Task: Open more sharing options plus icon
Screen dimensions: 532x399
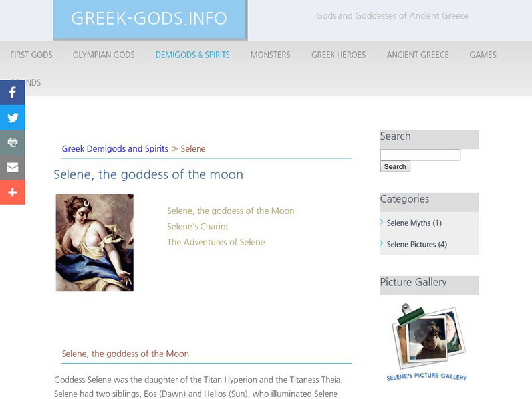Action: tap(12, 192)
